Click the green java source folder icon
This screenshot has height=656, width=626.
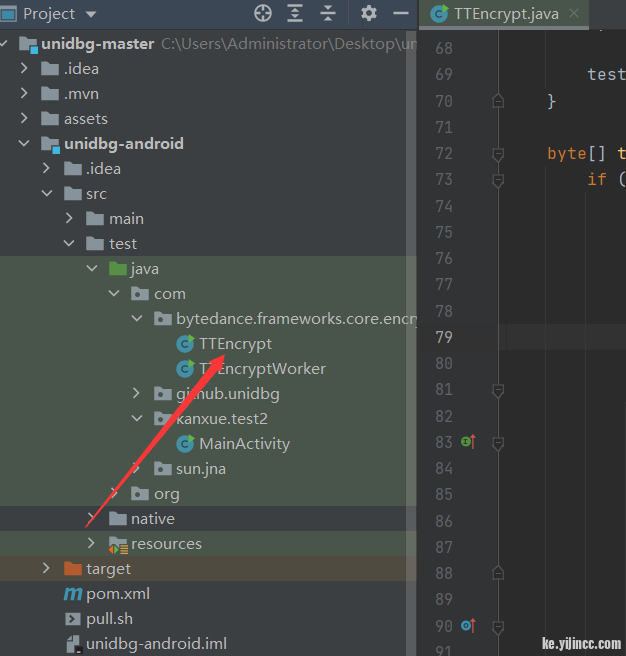click(x=118, y=268)
